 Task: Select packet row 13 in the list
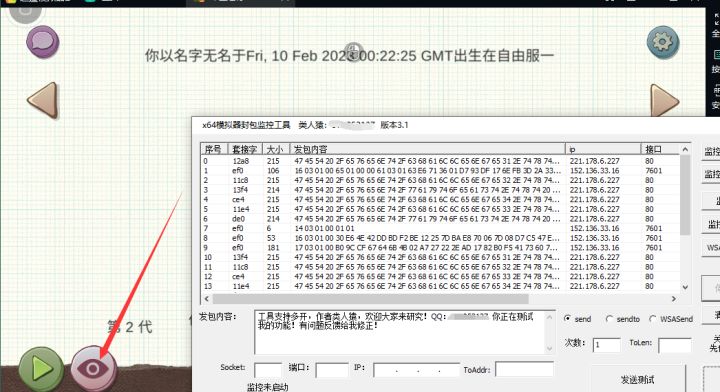point(440,286)
